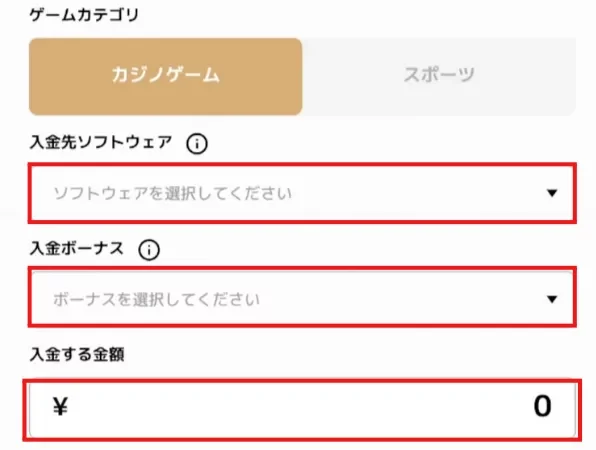Click info icon beside 入金先ソフトウェア

tap(197, 144)
